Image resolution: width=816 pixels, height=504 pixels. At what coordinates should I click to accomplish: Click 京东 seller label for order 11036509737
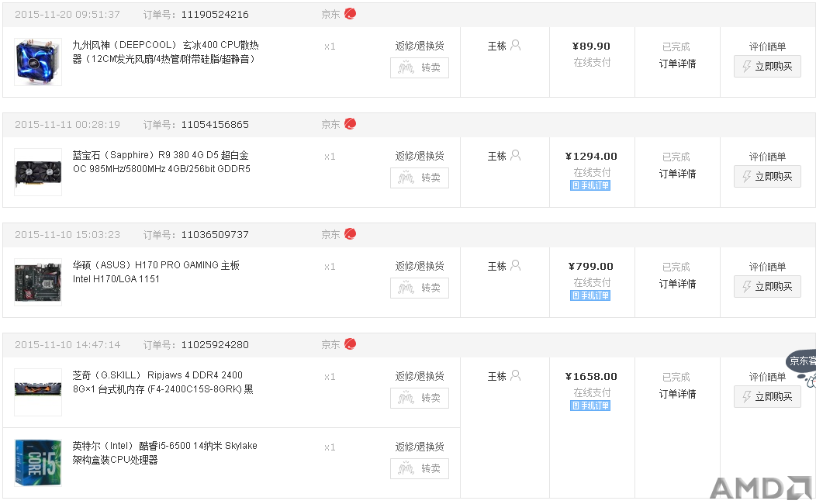tap(330, 235)
